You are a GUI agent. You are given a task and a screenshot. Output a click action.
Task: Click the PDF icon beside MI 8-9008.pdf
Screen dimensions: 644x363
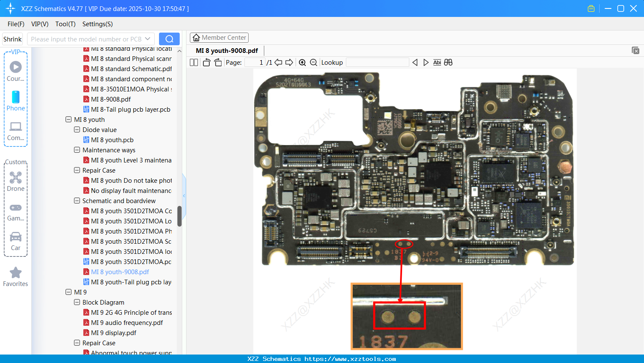coord(86,99)
